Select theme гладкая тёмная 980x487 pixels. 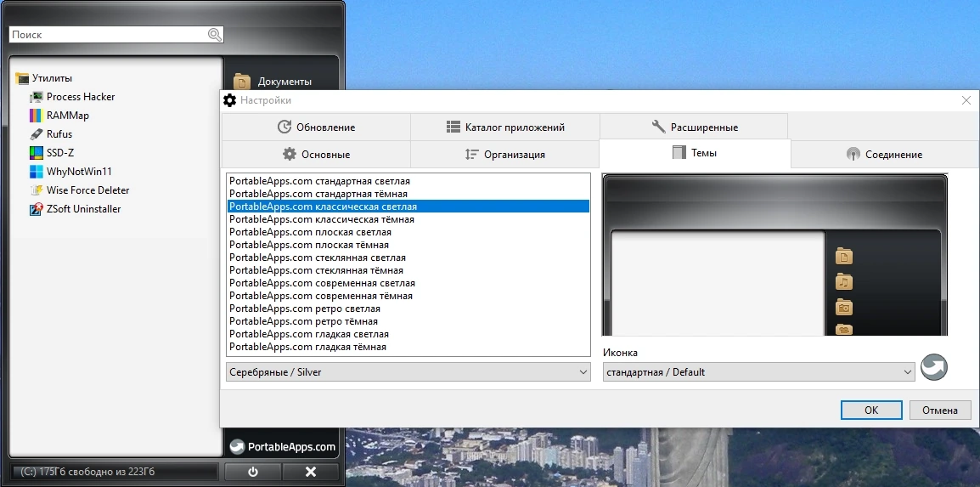[408, 347]
